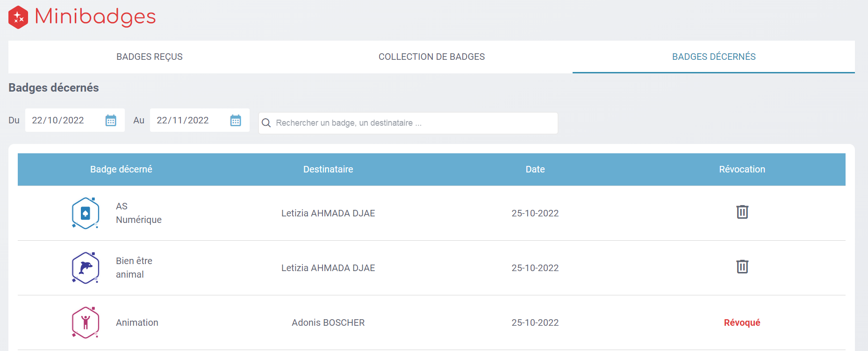Viewport: 868px width, 351px height.
Task: Click the Minibadges title text
Action: (95, 17)
